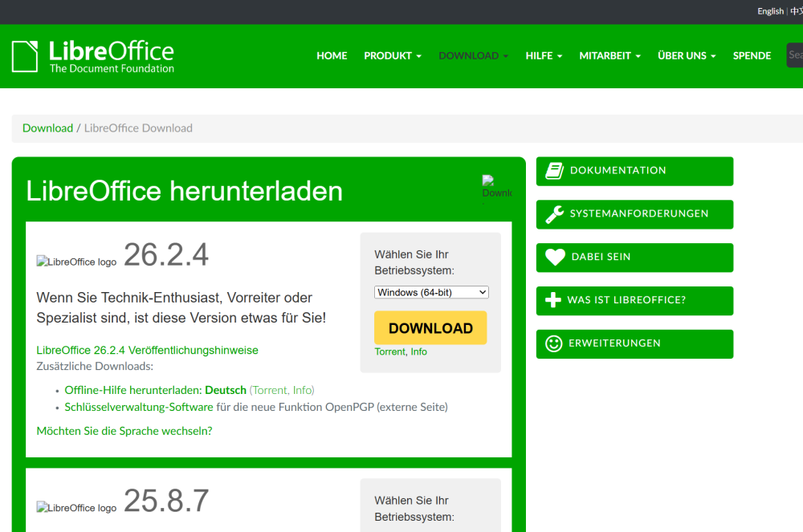Click the plus icon for Was ist LibreOffice
The width and height of the screenshot is (803, 532).
(553, 300)
